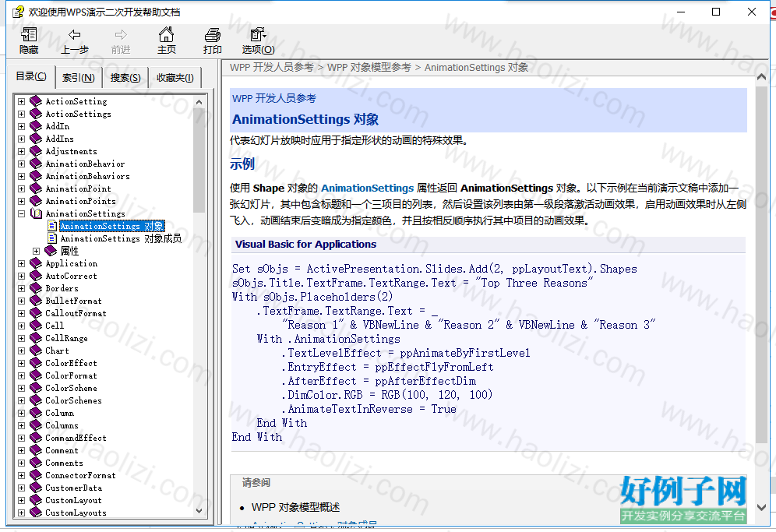
Task: Expand the AnimationBehavior node
Action: pyautogui.click(x=21, y=164)
